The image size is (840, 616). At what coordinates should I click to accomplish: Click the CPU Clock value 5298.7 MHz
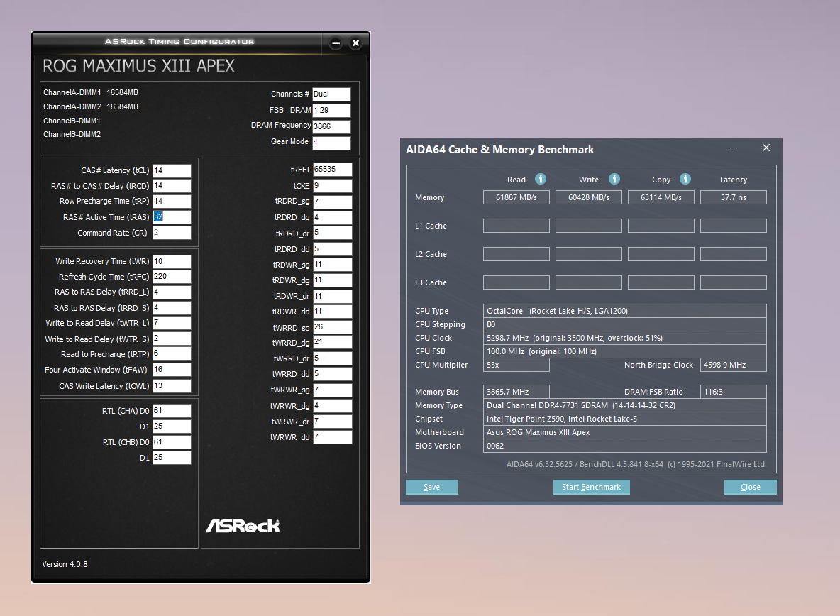624,338
